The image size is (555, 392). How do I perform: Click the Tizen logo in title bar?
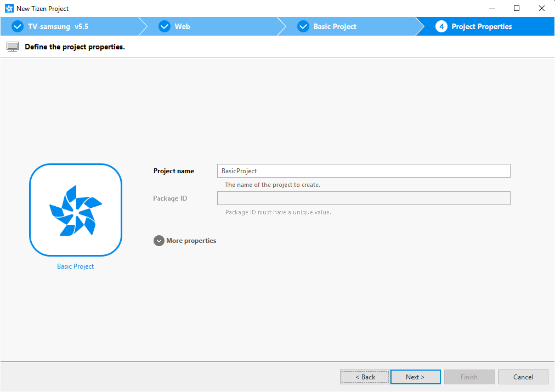(9, 8)
